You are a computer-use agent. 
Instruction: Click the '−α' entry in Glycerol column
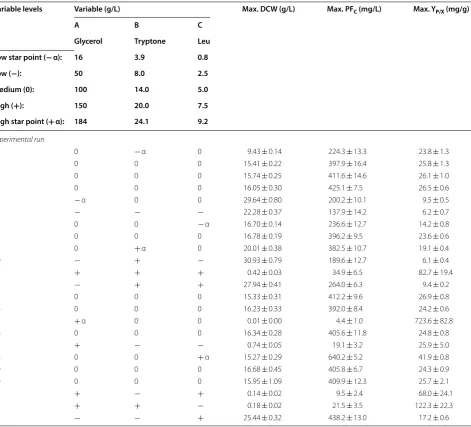[x=80, y=200]
